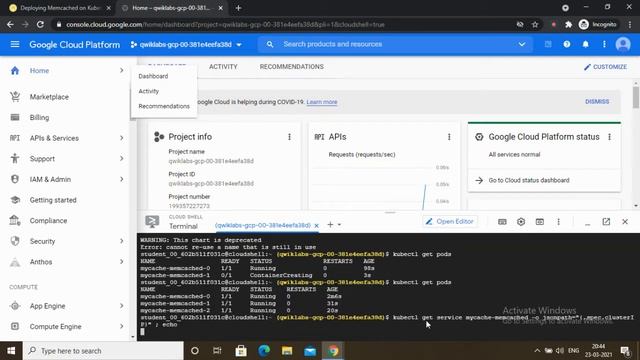The height and width of the screenshot is (360, 640).
Task: Bookmark this page with the star icon
Action: (535, 24)
